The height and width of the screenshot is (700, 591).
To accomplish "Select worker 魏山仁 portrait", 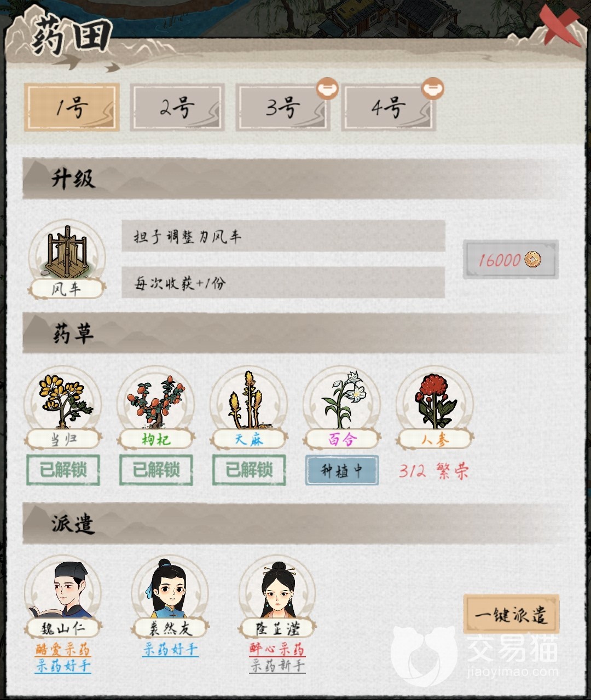I will coord(63,591).
